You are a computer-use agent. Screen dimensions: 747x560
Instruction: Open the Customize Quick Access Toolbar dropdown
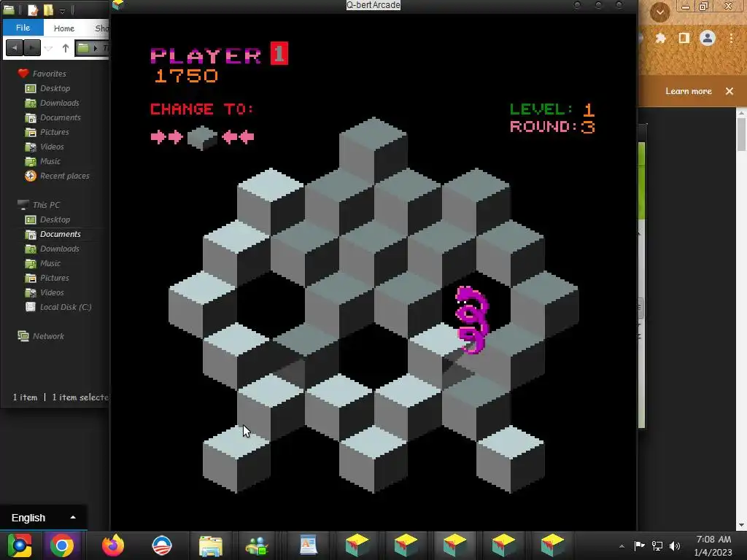(62, 10)
